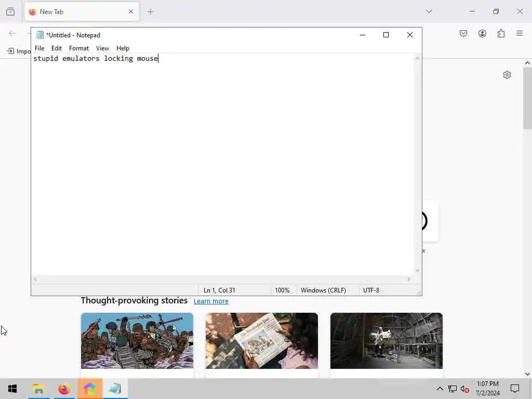Click the UTF-8 encoding status entry
532x399 pixels.
(x=371, y=290)
